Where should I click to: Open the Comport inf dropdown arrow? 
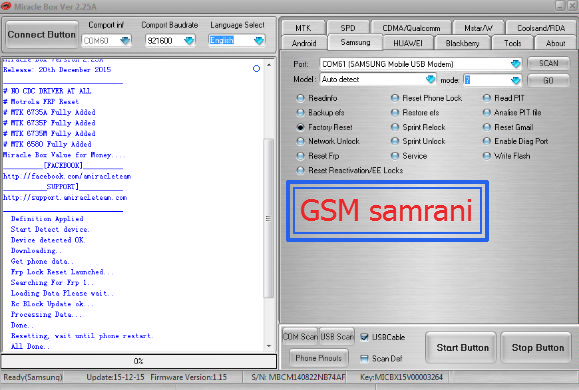point(125,40)
